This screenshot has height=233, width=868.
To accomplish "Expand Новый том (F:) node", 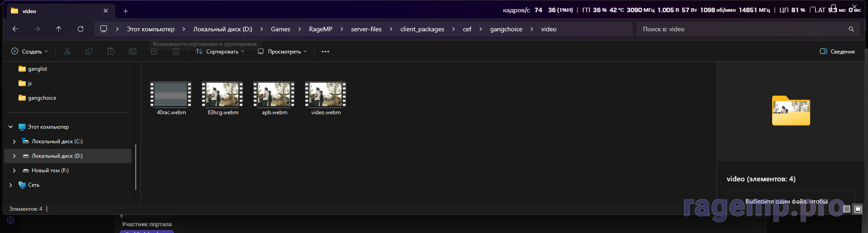I will click(14, 170).
